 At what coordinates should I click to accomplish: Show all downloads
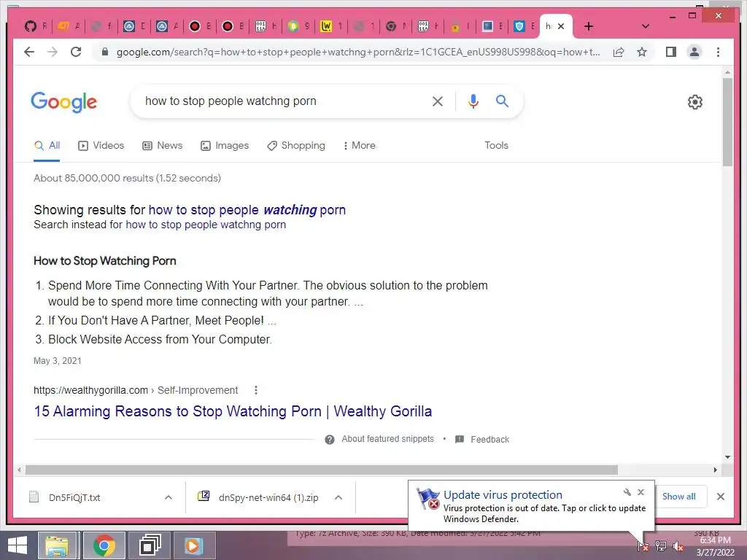[679, 497]
